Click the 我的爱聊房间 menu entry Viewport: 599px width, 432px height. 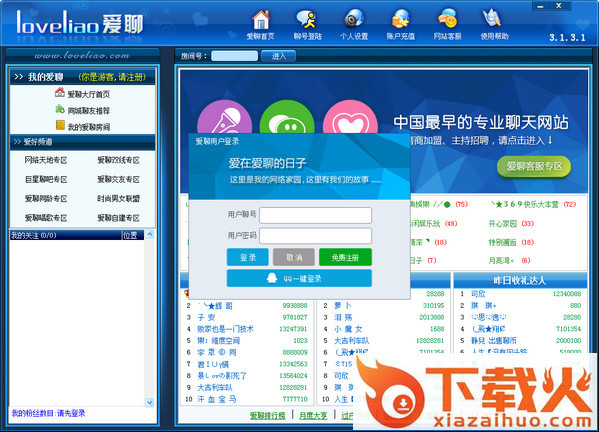tap(89, 127)
